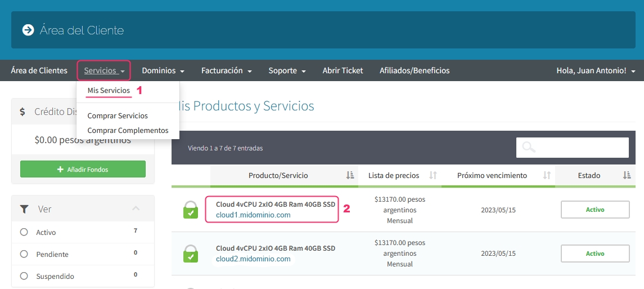Image resolution: width=644 pixels, height=289 pixels.
Task: Select the Pendiente filter radio button
Action: [x=24, y=254]
